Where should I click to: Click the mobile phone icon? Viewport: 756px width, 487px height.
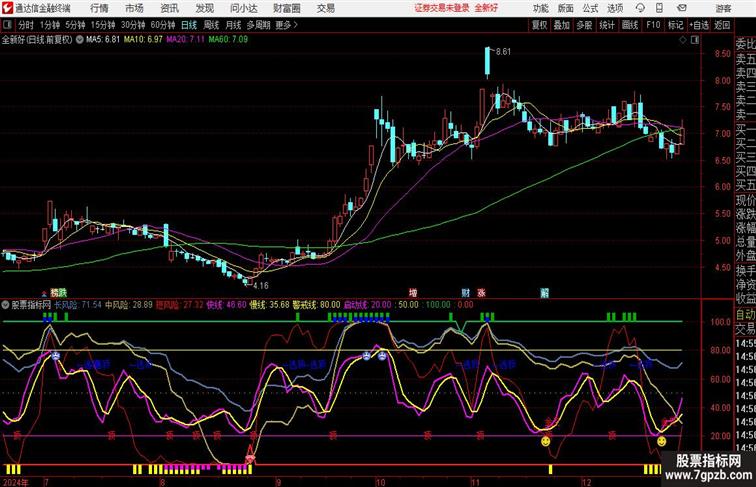pos(660,8)
